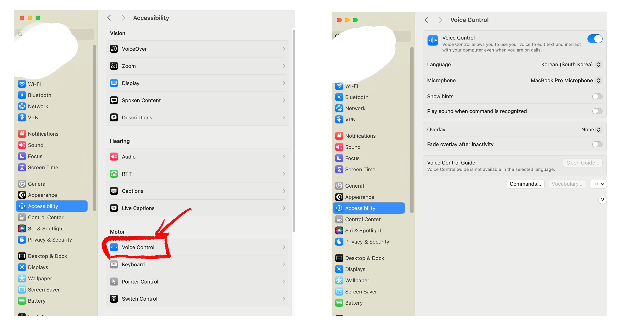Screen dimensions: 644x336
Task: Click the Pointer Control cursor icon
Action: tap(114, 281)
